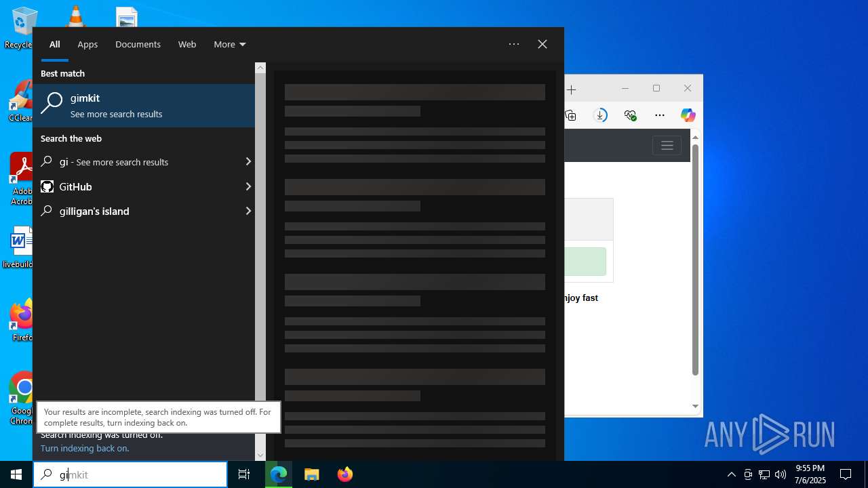Switch to the Web search tab
Screen dimensions: 868x488
coord(187,45)
